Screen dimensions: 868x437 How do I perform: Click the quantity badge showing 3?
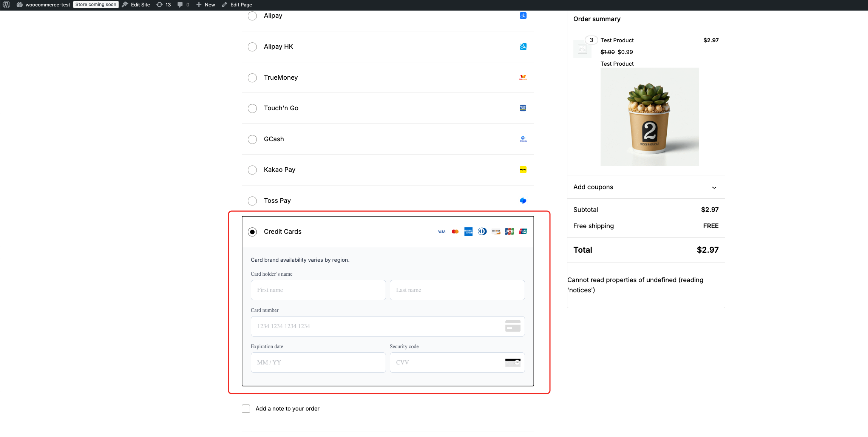(591, 40)
